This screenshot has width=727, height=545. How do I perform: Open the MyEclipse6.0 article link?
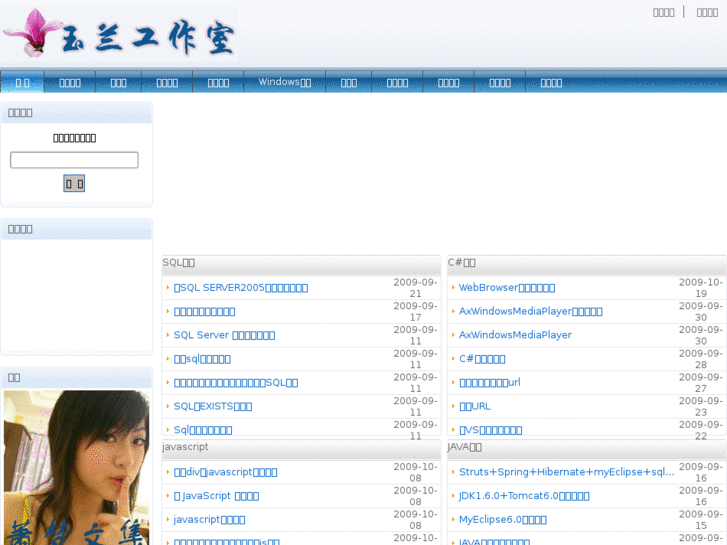(x=503, y=520)
